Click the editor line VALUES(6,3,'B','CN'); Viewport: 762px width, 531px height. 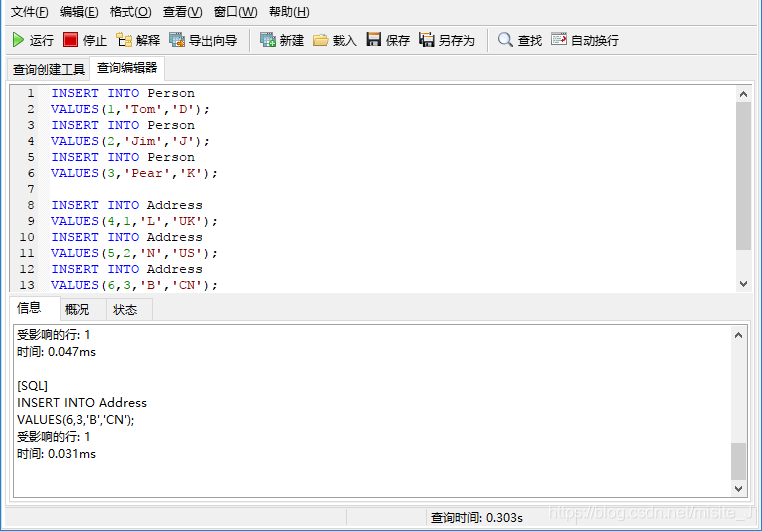pos(134,285)
